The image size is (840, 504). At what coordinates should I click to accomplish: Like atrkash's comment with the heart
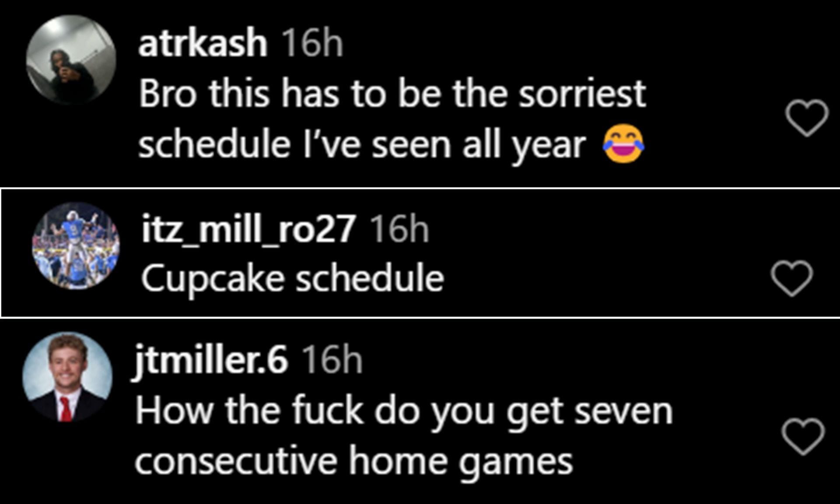click(x=806, y=118)
